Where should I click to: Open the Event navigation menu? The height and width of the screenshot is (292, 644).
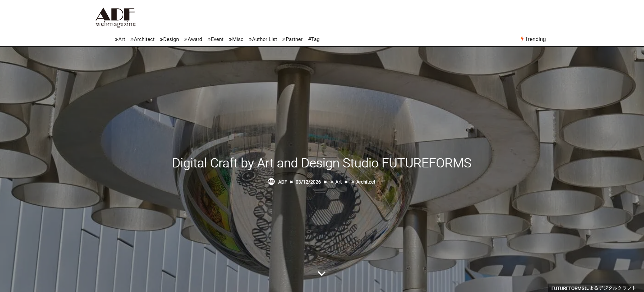(215, 39)
